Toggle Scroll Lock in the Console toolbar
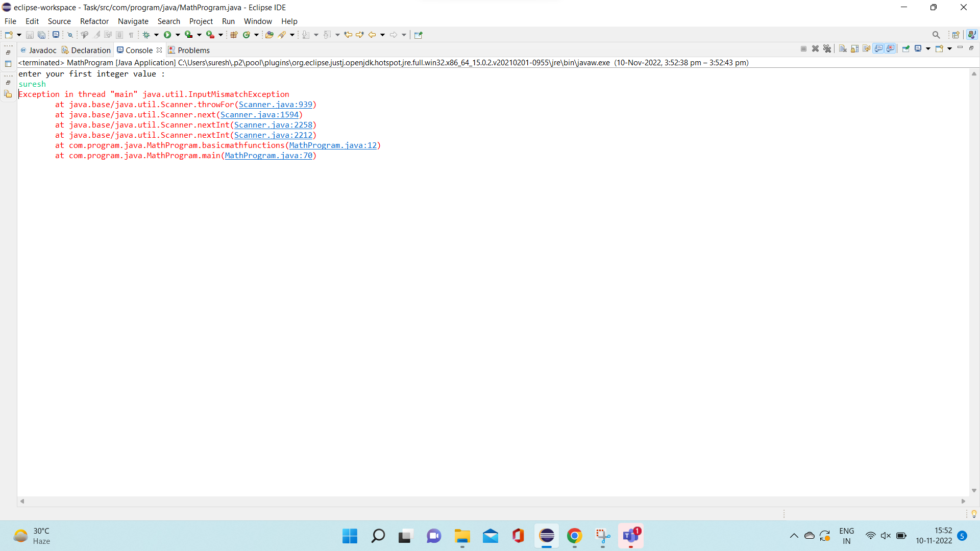Image resolution: width=980 pixels, height=551 pixels. 854,48
